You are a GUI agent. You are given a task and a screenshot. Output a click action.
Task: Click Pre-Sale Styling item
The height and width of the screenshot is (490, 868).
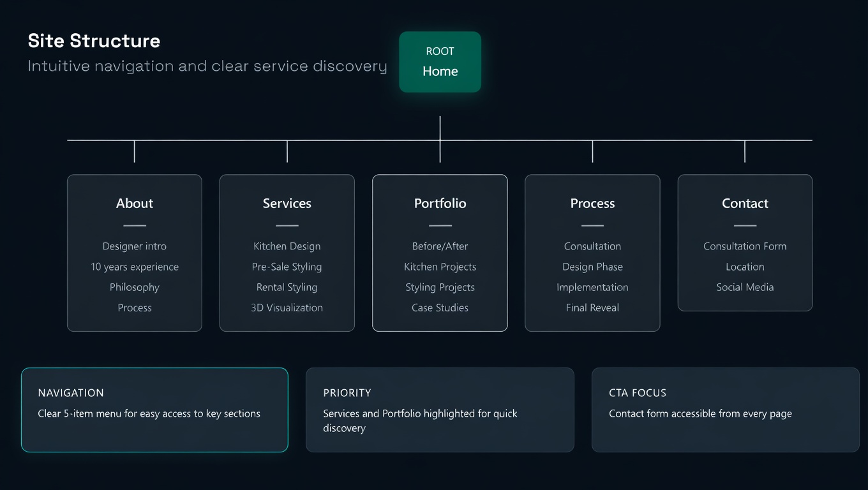[287, 267]
